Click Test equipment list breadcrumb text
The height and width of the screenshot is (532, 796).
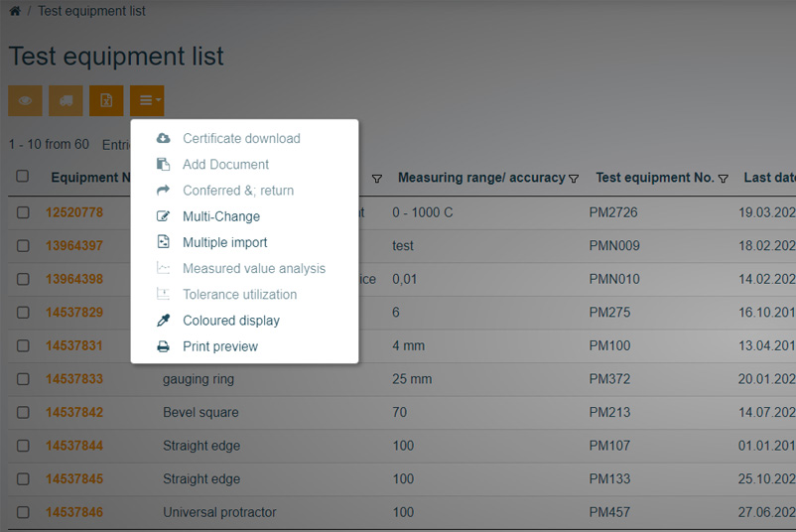point(91,11)
